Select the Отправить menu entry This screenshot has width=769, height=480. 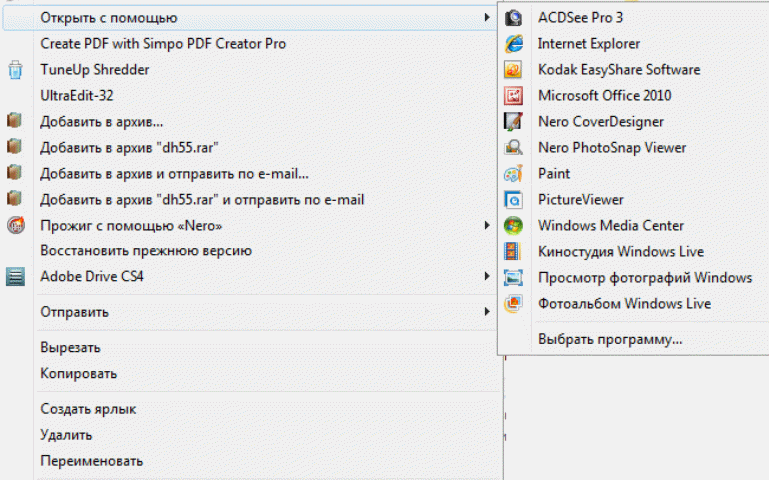(x=75, y=312)
